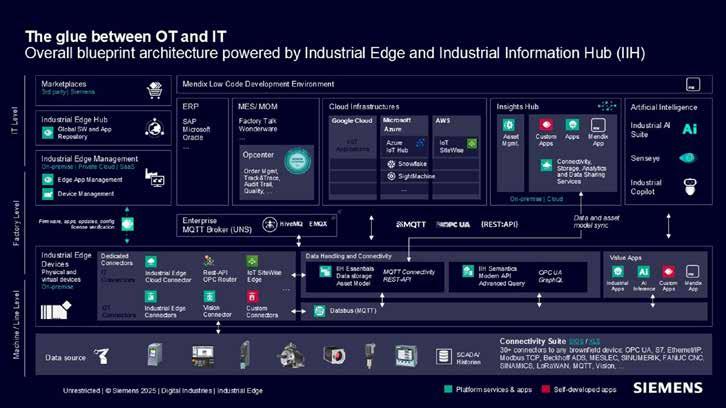Click the Snowflake icon

coord(391,164)
